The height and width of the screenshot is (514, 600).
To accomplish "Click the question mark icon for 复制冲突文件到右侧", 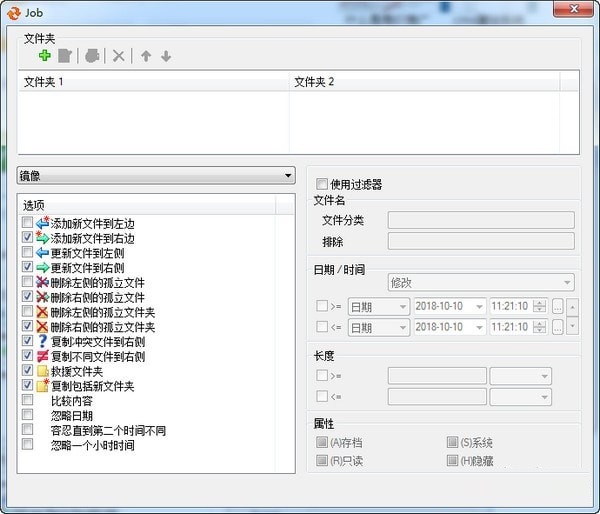I will point(42,341).
